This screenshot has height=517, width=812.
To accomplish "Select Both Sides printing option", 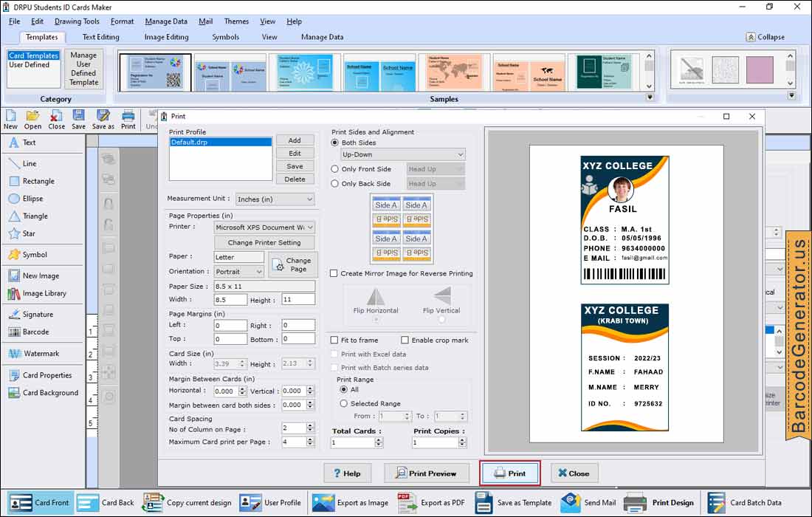I will coord(334,143).
